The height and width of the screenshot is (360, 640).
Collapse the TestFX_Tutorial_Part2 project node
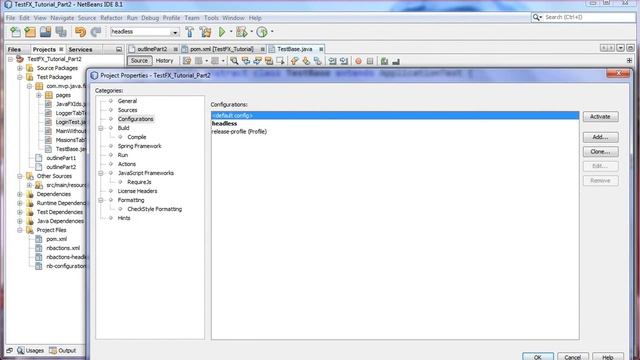tap(11, 59)
